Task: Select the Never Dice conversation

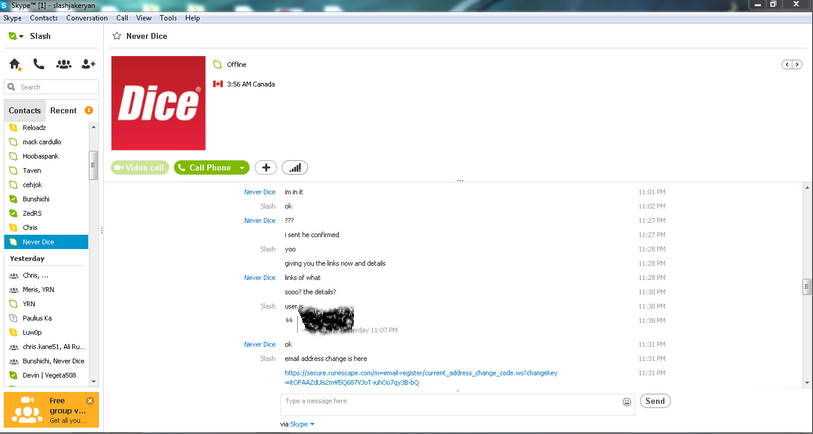Action: tap(46, 242)
